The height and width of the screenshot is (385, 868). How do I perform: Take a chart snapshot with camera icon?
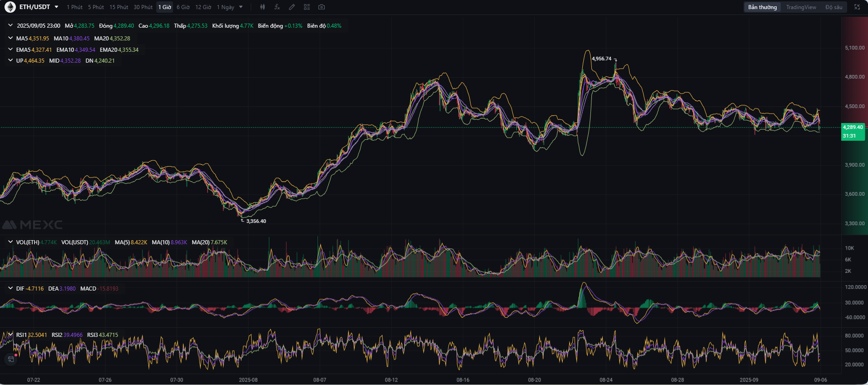coord(322,7)
